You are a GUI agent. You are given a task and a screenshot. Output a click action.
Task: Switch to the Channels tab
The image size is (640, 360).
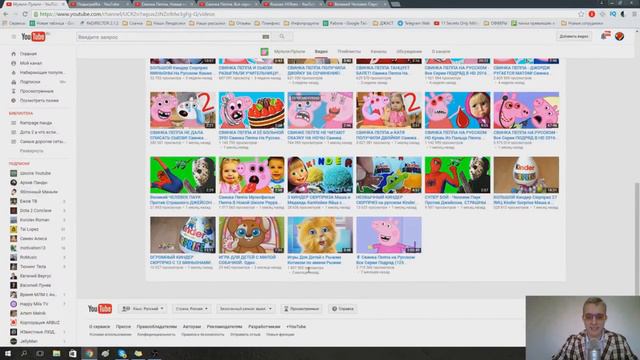pyautogui.click(x=378, y=52)
